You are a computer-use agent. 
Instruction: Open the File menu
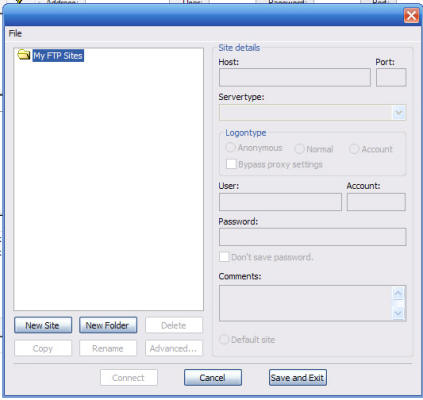coord(15,33)
